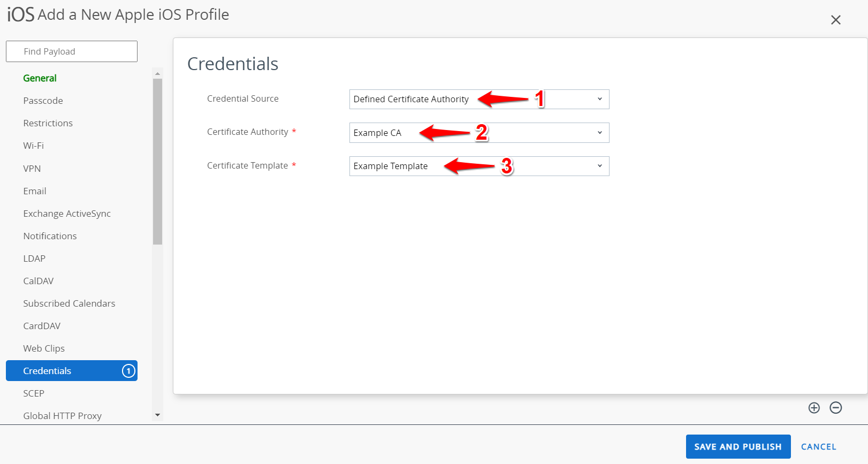Open the Email payload

coord(34,191)
